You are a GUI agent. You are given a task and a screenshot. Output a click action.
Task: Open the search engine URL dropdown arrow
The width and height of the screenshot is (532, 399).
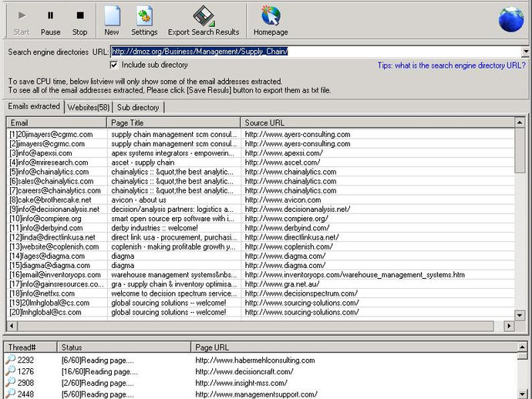coord(525,52)
